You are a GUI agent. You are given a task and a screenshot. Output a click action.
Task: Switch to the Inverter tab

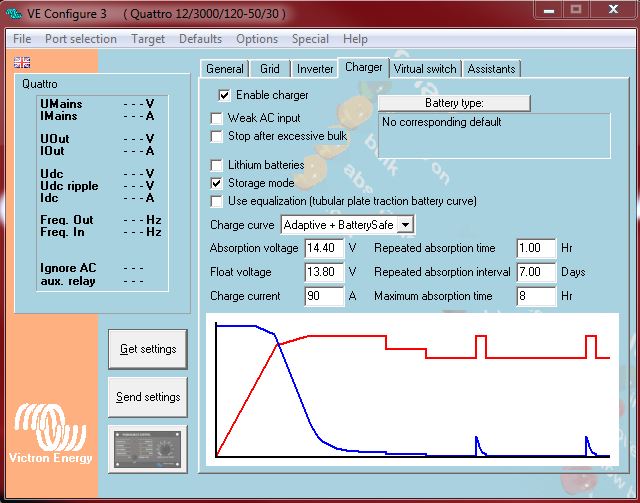(x=315, y=69)
